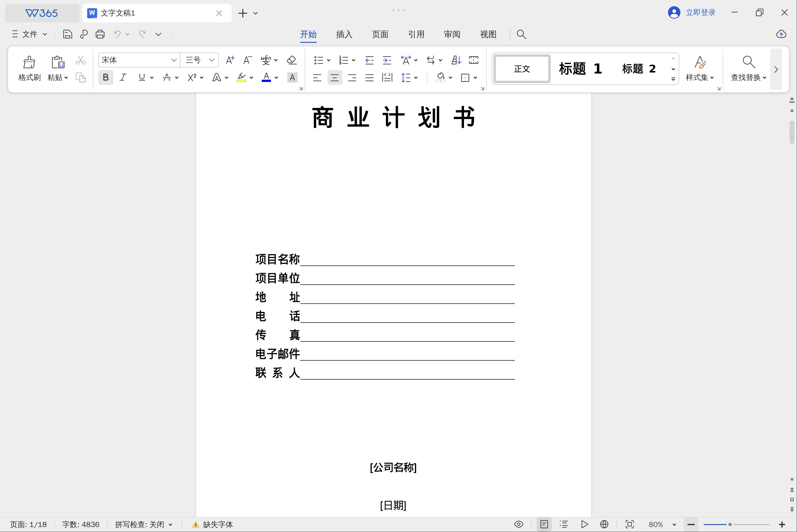
Task: Toggle Bold formatting
Action: (x=106, y=78)
